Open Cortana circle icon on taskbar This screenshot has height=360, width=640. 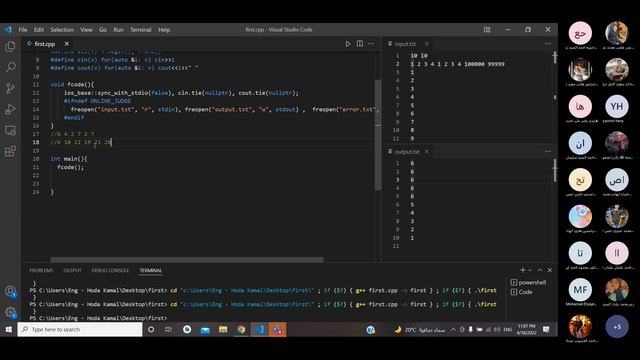coord(151,329)
